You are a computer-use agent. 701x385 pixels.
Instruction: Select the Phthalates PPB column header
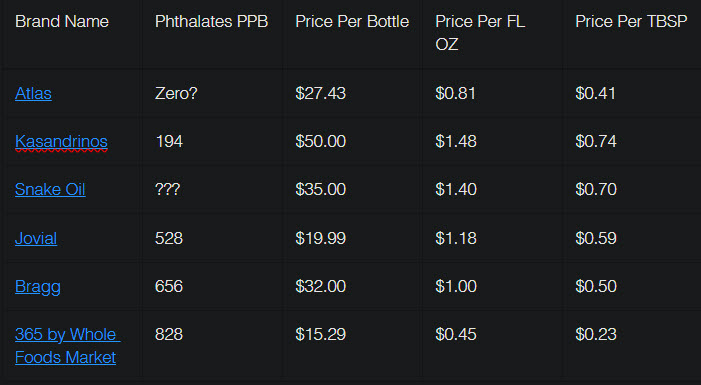(211, 21)
